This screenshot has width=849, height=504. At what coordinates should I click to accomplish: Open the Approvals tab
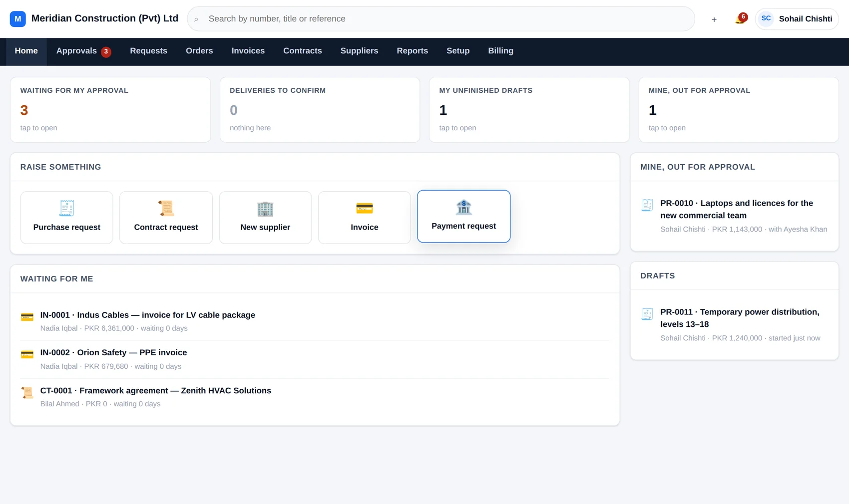pyautogui.click(x=84, y=51)
